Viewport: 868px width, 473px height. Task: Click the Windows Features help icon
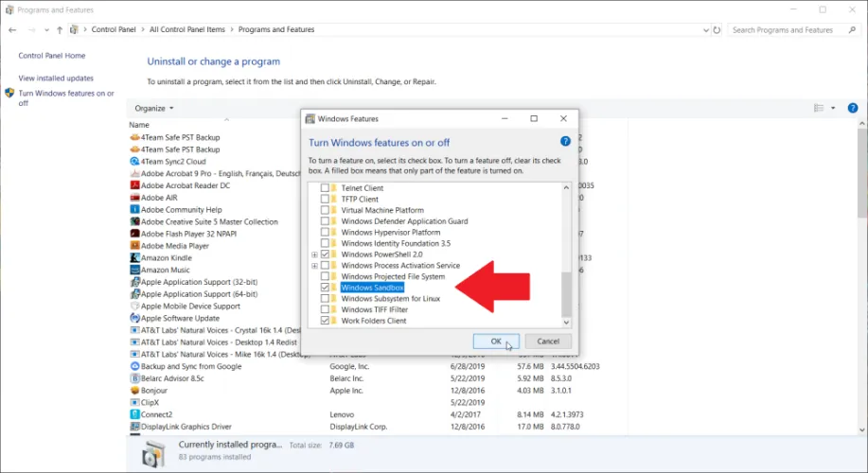pyautogui.click(x=565, y=141)
